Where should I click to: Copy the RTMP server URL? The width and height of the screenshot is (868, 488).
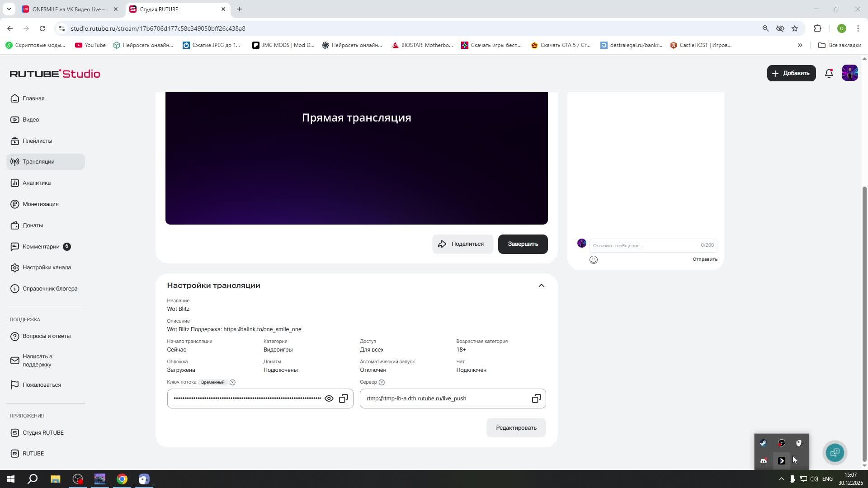536,399
